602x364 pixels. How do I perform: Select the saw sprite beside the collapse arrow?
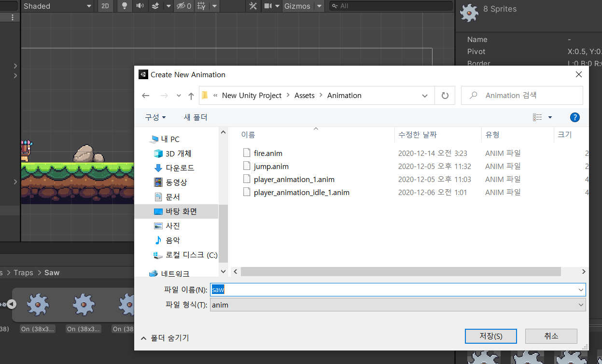tap(38, 305)
